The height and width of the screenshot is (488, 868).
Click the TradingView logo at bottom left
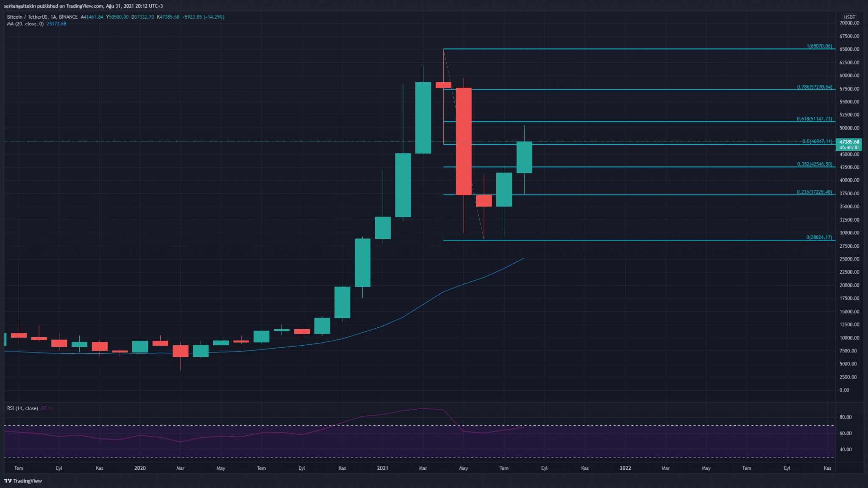click(23, 481)
